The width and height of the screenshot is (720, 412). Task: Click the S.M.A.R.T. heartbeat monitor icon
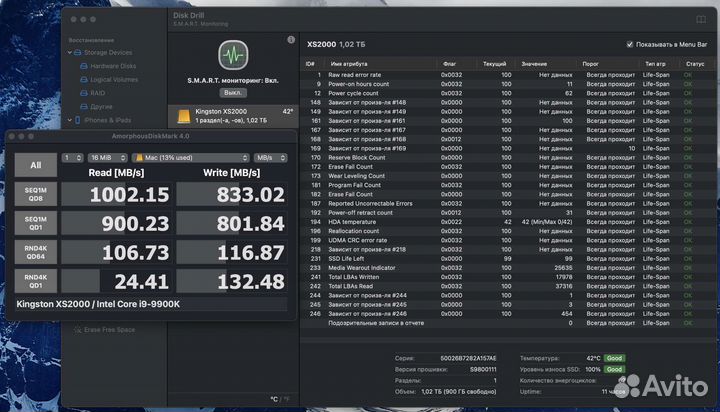(x=233, y=55)
